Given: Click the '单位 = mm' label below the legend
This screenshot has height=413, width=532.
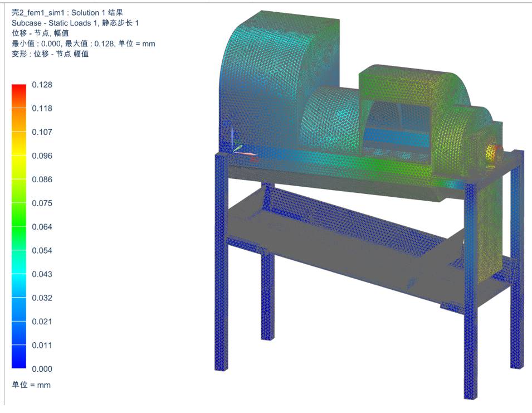Looking at the screenshot, I should tap(31, 385).
